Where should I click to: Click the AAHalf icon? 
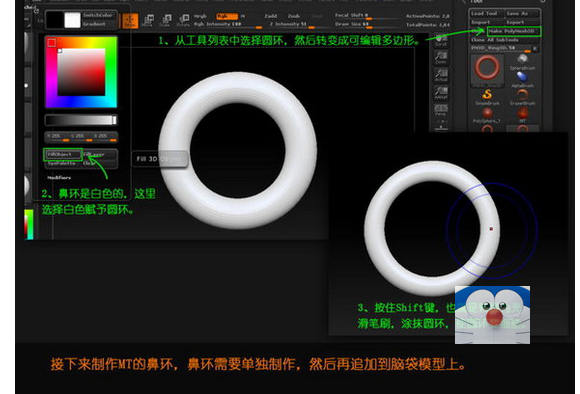tap(441, 92)
